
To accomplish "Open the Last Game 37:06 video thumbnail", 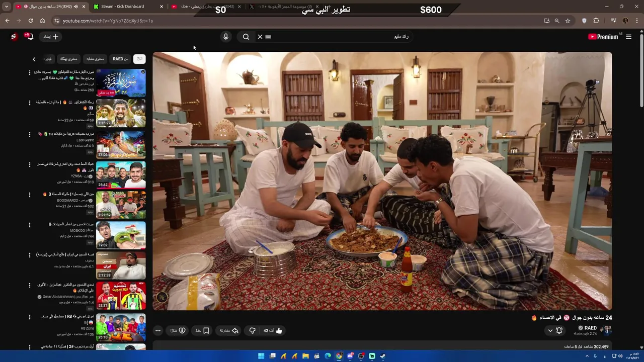I will click(x=121, y=145).
